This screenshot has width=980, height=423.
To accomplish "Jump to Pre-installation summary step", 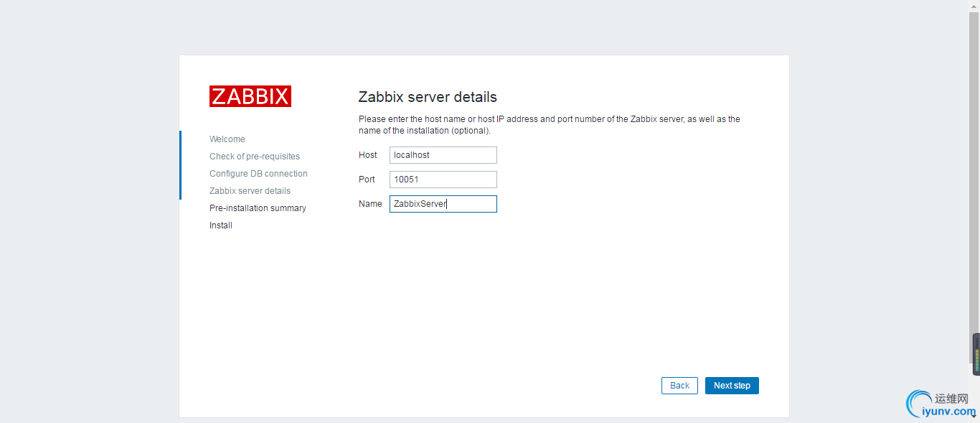I will click(258, 208).
